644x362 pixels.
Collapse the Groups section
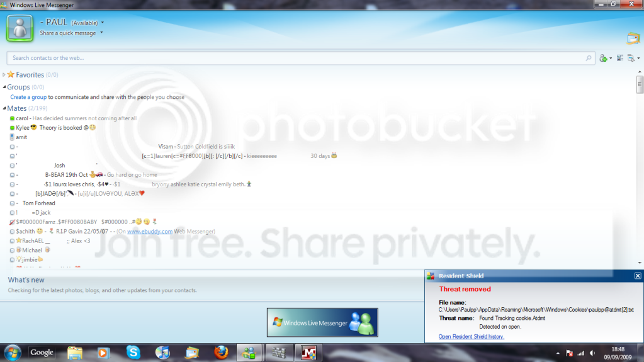4,87
